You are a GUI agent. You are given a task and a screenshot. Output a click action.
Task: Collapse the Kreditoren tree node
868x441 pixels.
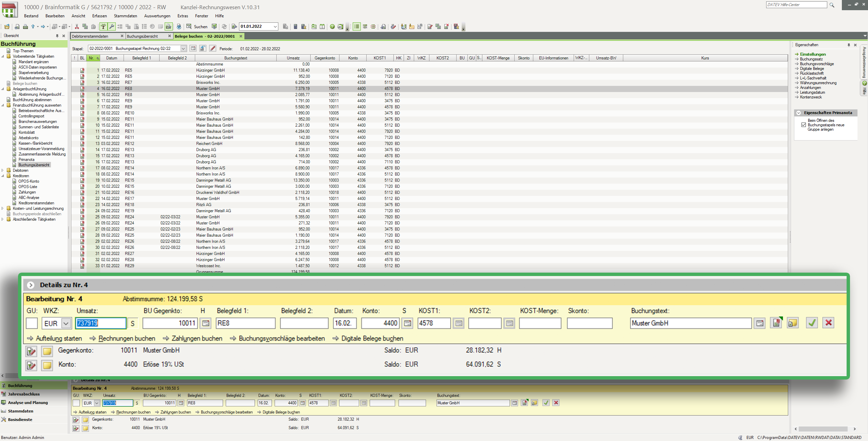click(3, 176)
